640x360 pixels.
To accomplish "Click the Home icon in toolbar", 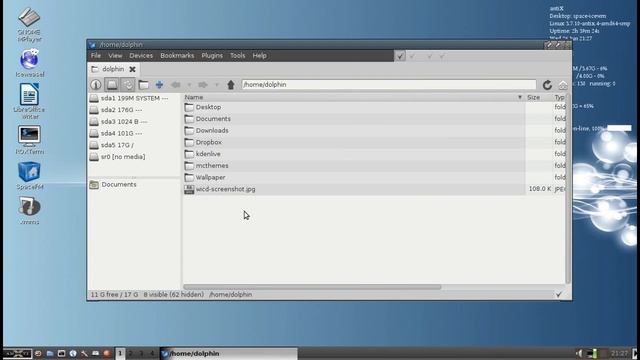I will (563, 85).
